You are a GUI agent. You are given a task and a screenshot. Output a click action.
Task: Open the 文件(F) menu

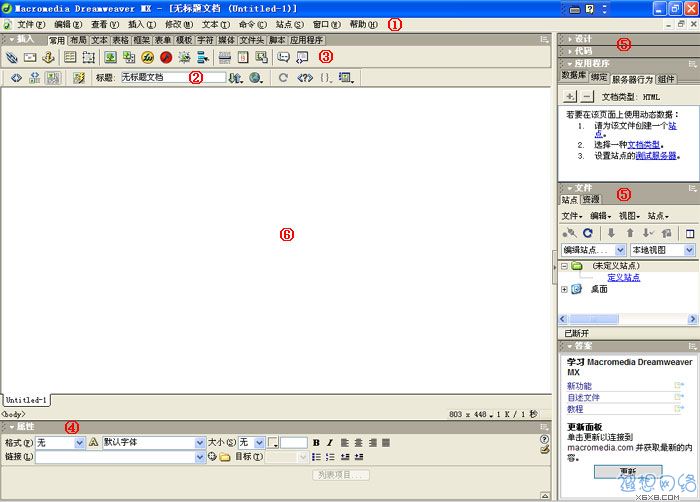pos(31,25)
